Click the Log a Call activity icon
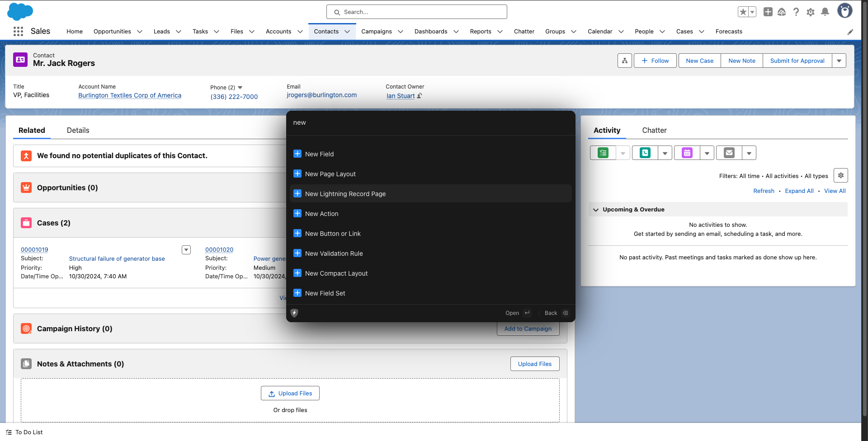This screenshot has width=868, height=441. pos(645,153)
